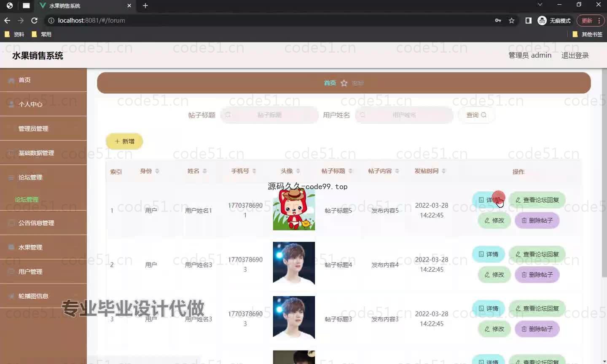Click 修改 for 帖子标题5 row
607x364 pixels.
coord(494,220)
